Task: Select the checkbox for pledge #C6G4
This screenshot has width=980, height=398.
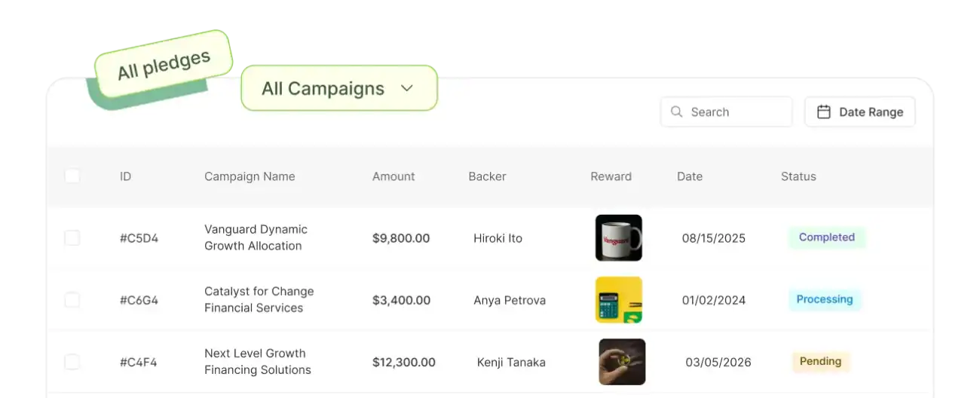Action: 72,300
